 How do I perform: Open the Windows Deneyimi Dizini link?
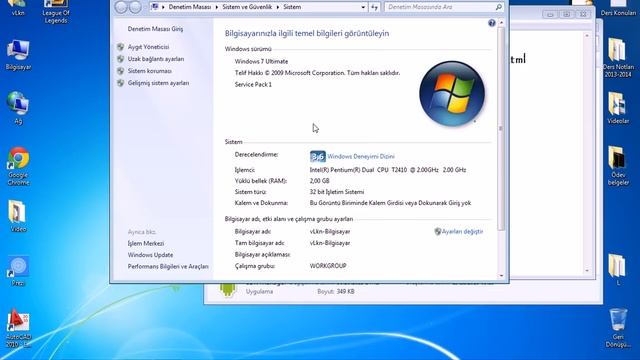[361, 156]
